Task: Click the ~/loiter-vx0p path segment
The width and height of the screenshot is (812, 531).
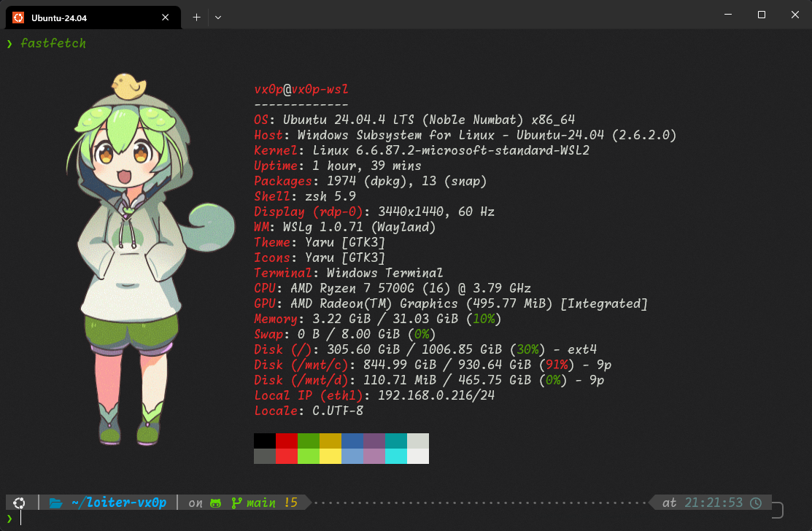Action: (x=119, y=503)
